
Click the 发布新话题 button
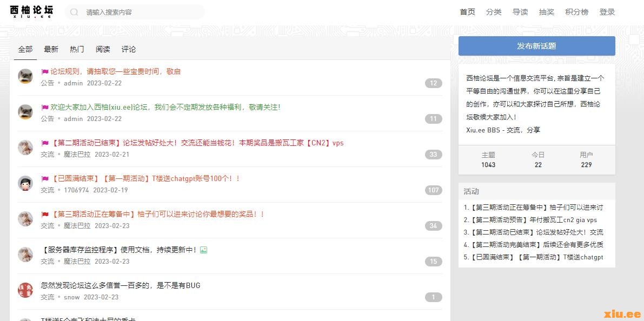[536, 46]
